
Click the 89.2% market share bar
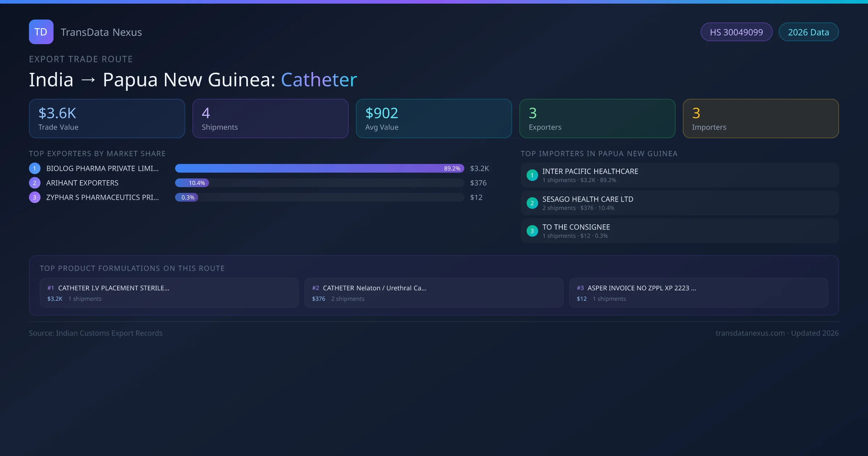319,168
